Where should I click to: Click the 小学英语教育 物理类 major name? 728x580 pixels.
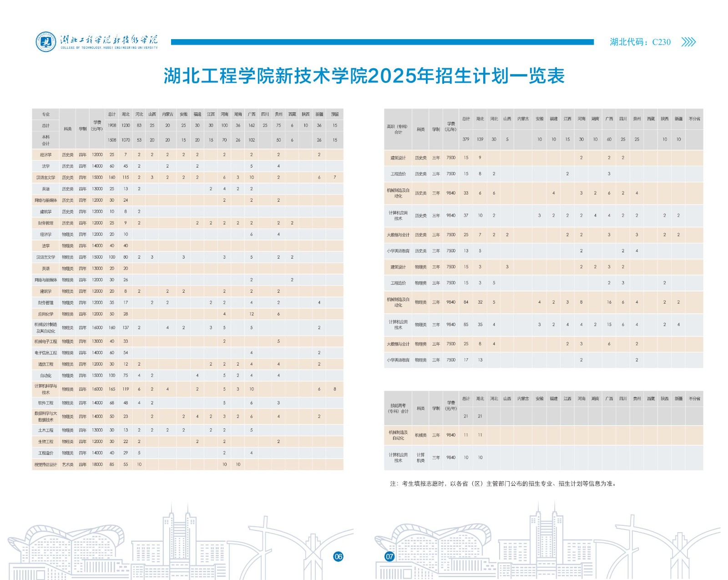coord(398,360)
